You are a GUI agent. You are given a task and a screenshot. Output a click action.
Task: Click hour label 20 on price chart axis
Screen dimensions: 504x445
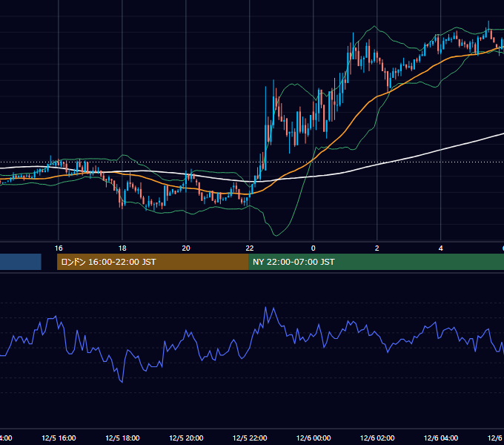(x=186, y=248)
